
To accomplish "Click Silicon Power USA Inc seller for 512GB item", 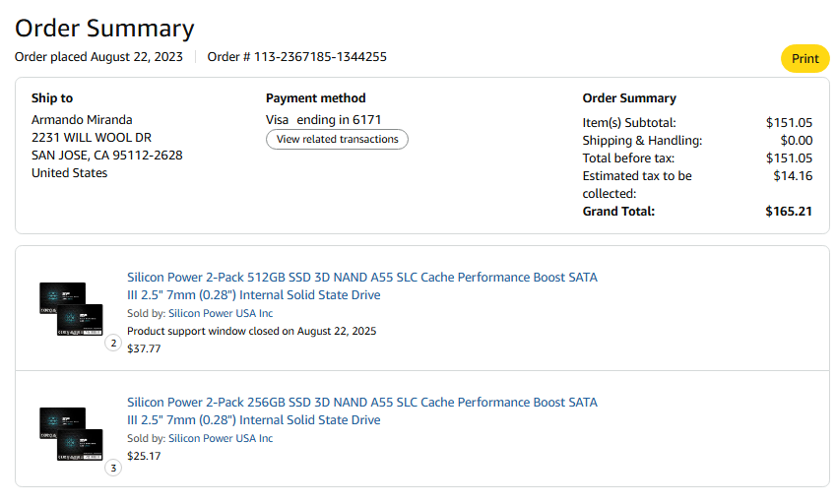I will click(221, 313).
